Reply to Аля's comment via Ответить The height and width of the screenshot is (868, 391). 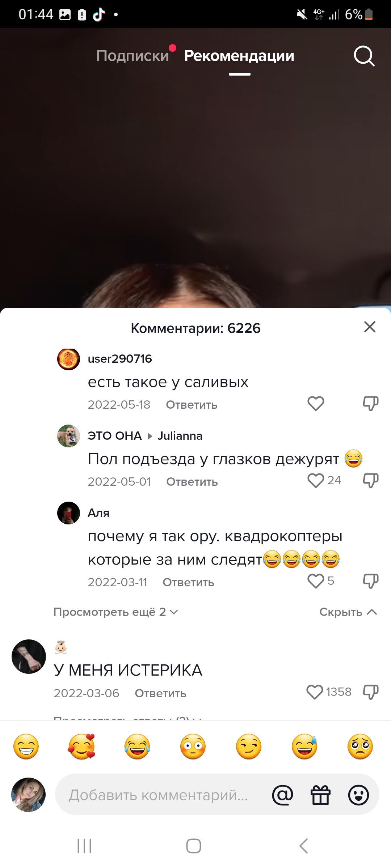[x=188, y=582]
